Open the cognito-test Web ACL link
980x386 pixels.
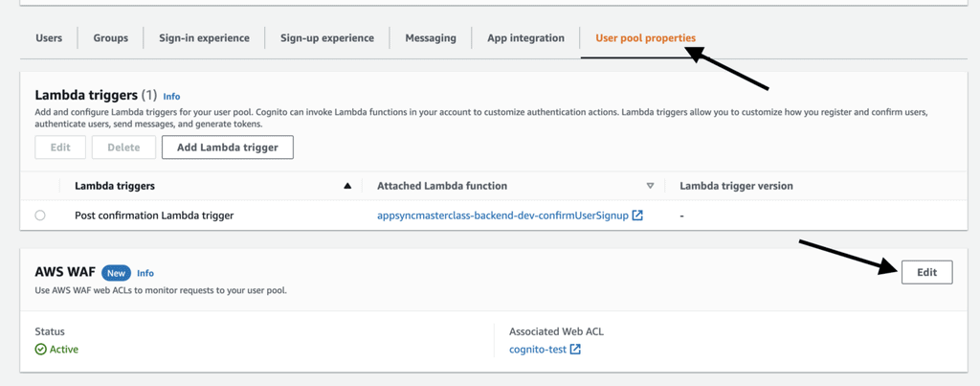[538, 350]
